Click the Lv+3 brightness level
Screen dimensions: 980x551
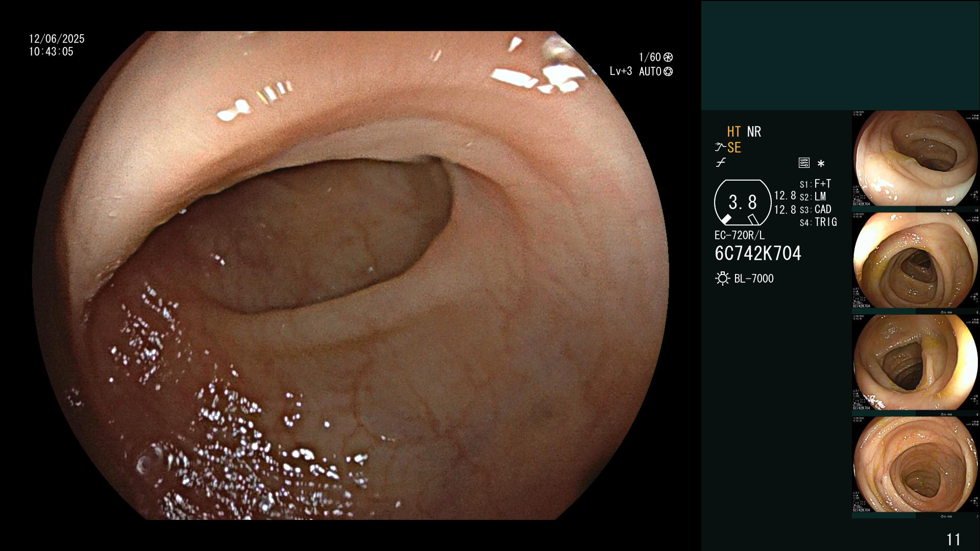[621, 71]
